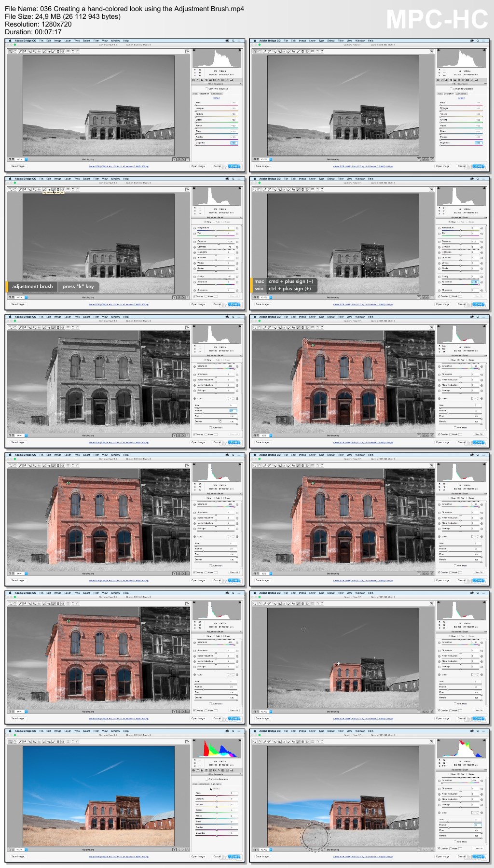Click Clear All in small red-building gray-sky frame
Screen dimensions: 494x868
click(479, 710)
